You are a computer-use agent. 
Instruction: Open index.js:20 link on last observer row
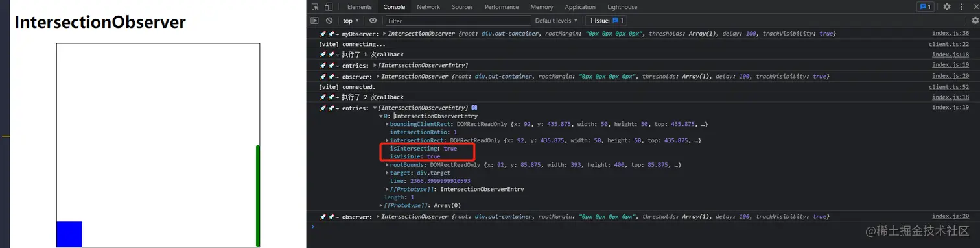(950, 216)
